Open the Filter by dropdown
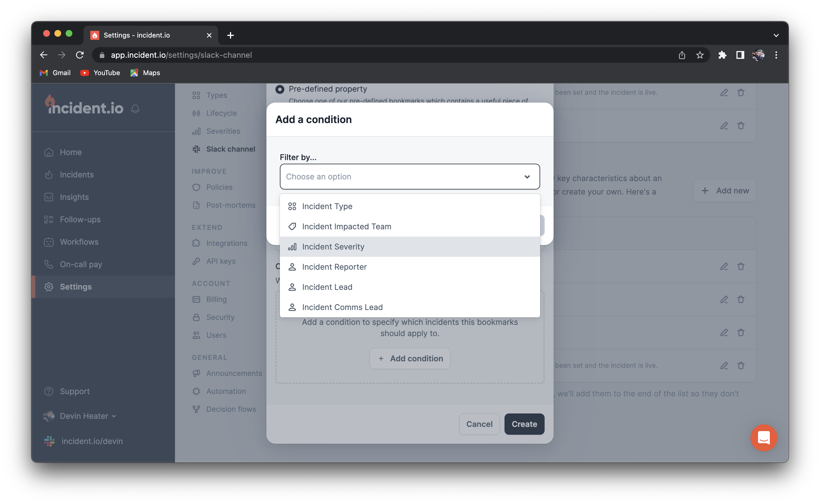 coord(409,177)
